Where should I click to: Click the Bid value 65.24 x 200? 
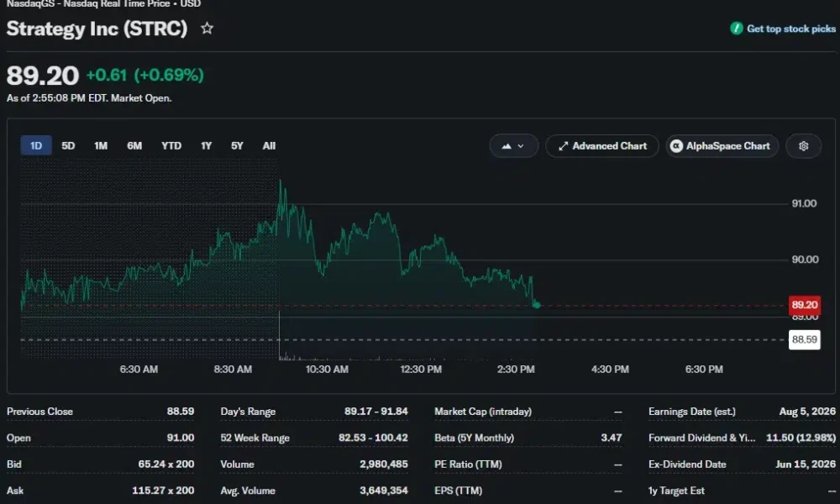tap(166, 464)
